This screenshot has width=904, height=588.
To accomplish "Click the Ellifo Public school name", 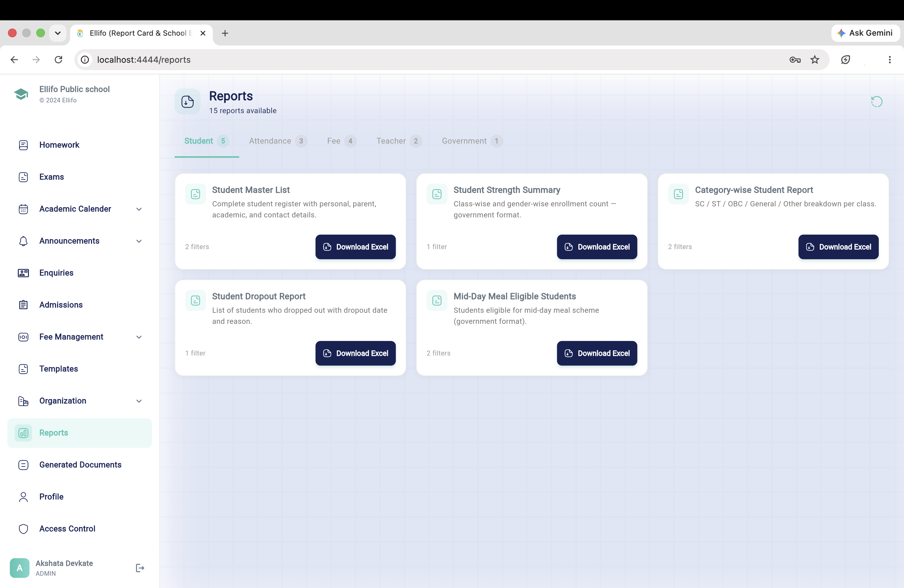I will click(x=74, y=89).
